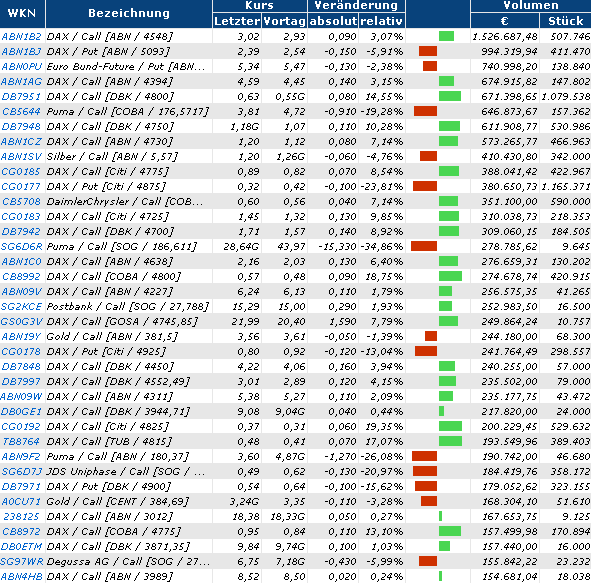Open WKN link CB5708
This screenshot has height=583, width=591.
click(21, 202)
